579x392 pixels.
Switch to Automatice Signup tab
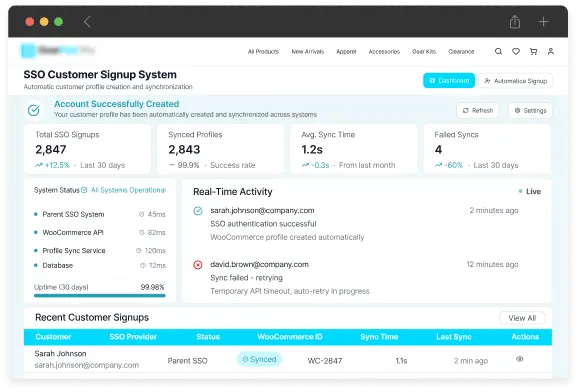point(515,81)
